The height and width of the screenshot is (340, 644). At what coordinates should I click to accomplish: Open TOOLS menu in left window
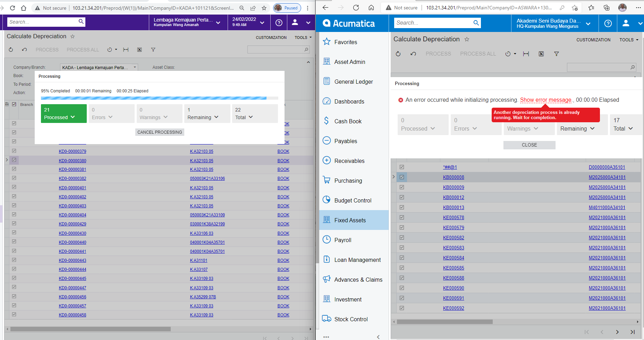coord(303,38)
